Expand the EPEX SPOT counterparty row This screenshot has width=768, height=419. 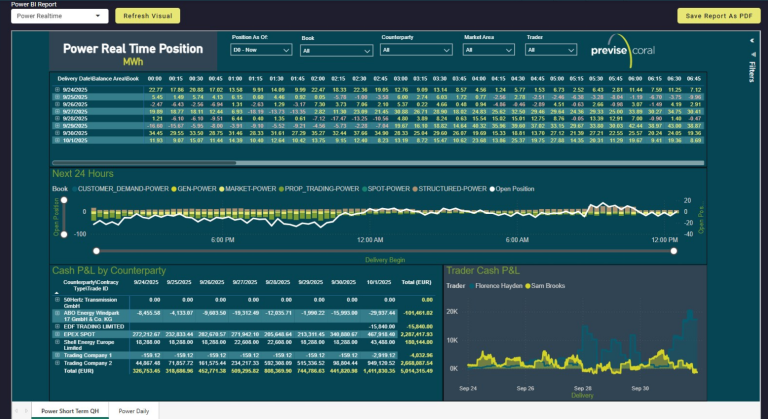point(57,334)
